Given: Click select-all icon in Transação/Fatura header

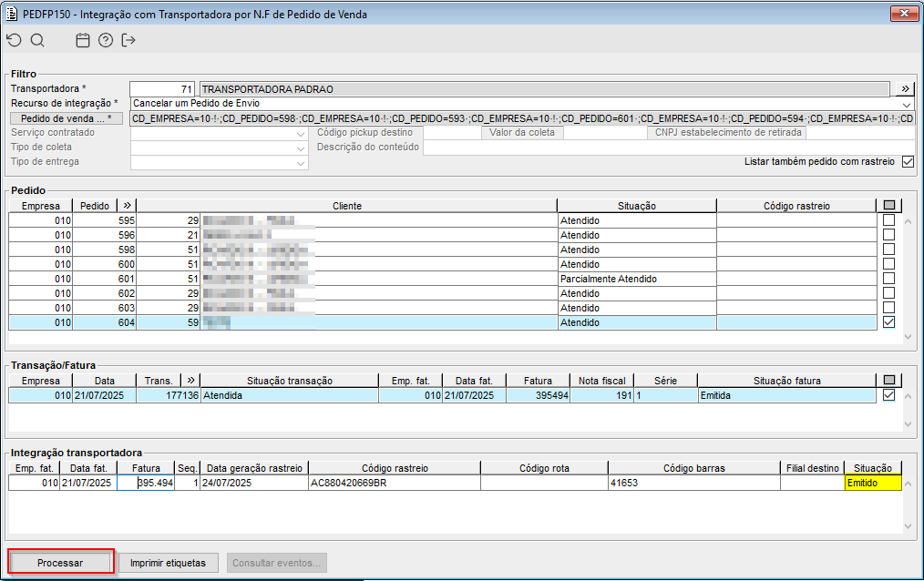Looking at the screenshot, I should pos(889,381).
